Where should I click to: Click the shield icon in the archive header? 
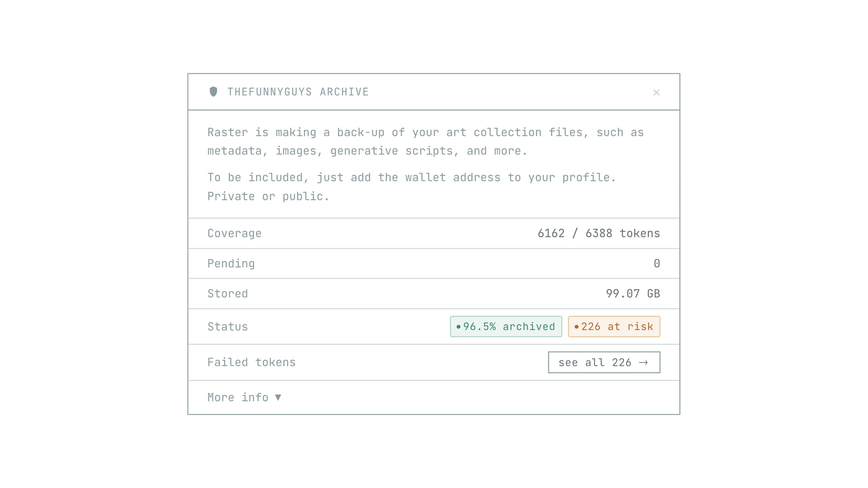coord(213,92)
